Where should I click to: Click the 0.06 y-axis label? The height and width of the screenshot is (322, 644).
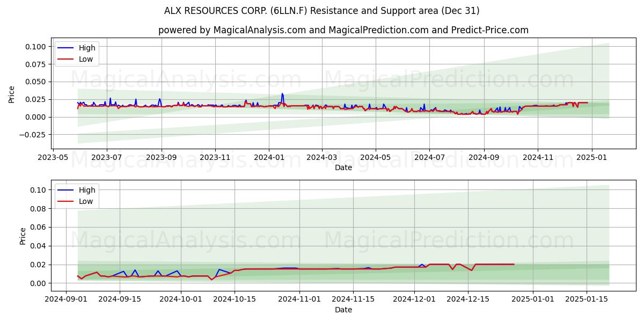[x=39, y=228]
